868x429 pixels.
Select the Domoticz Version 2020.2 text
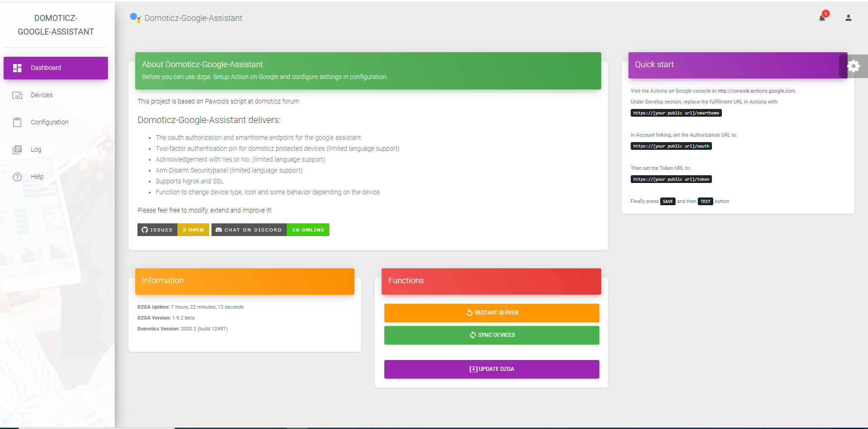point(182,329)
